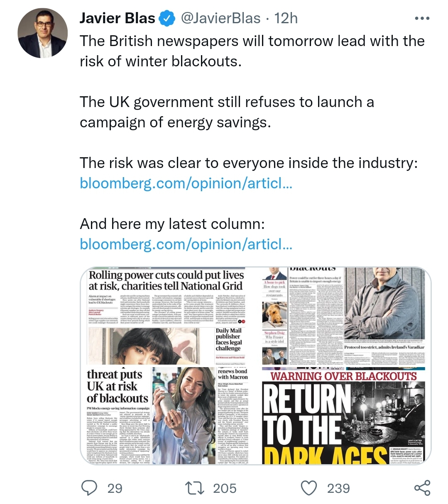
Task: Click the tweet text about winter blackouts
Action: click(x=252, y=51)
